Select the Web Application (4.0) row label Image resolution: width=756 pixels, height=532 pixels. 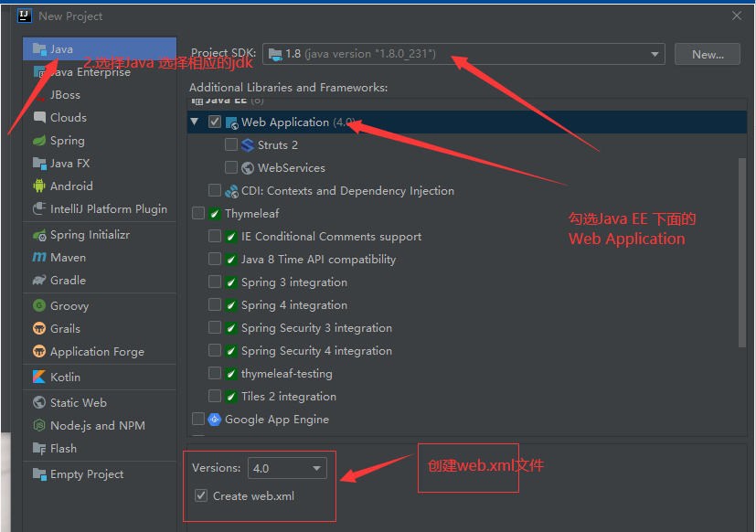pyautogui.click(x=298, y=122)
